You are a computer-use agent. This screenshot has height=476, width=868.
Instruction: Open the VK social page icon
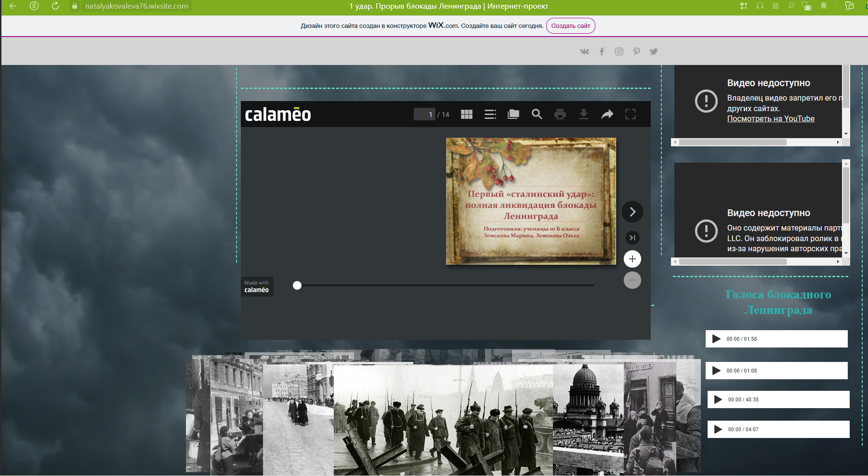[x=584, y=51]
